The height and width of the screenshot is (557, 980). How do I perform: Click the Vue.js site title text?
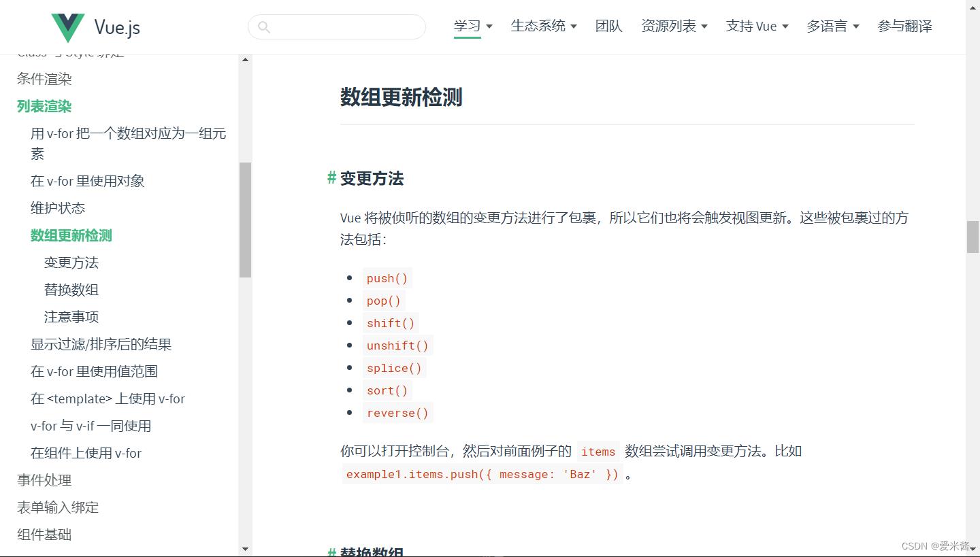117,28
